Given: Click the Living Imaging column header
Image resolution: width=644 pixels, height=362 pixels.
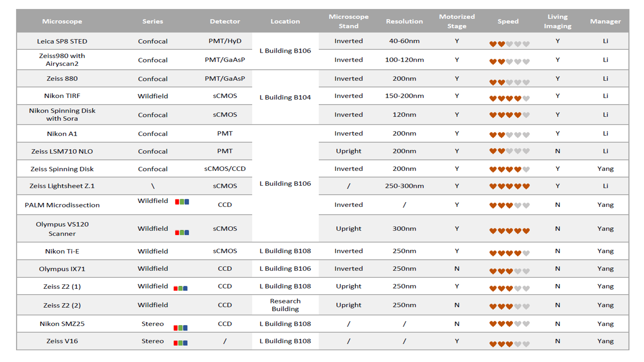Looking at the screenshot, I should pos(557,21).
